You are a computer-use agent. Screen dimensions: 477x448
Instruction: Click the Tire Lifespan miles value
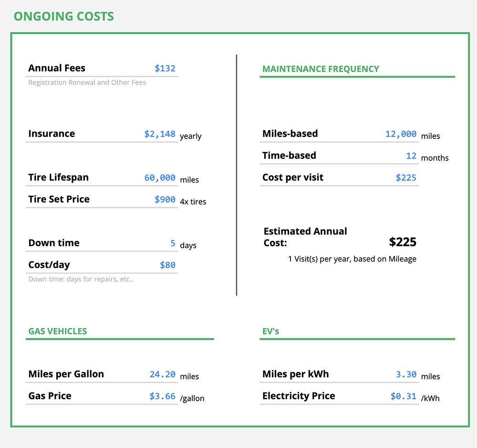159,177
